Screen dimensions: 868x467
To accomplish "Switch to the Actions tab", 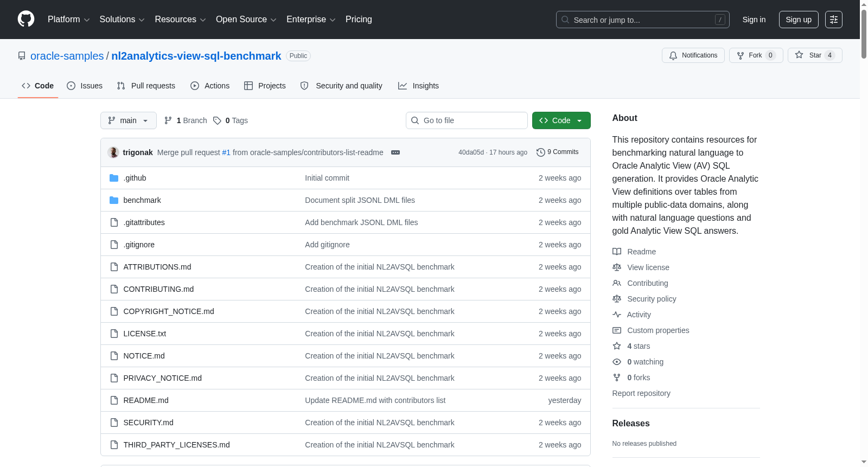I will coord(210,86).
